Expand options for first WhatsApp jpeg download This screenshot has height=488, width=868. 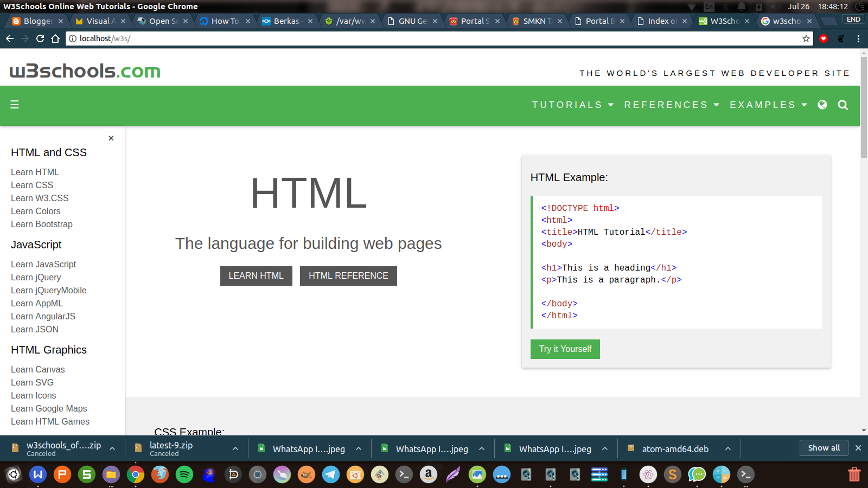[359, 449]
